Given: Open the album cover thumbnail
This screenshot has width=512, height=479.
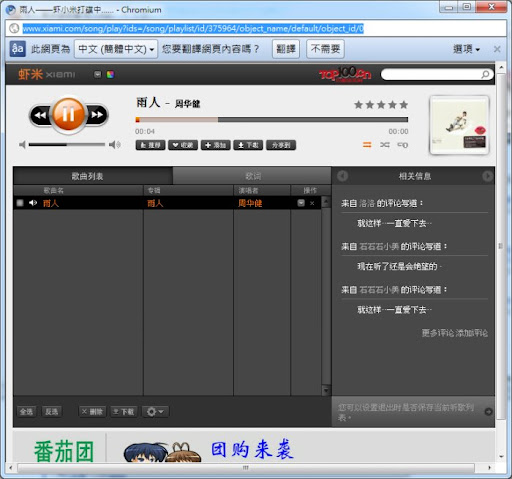Looking at the screenshot, I should tap(459, 125).
